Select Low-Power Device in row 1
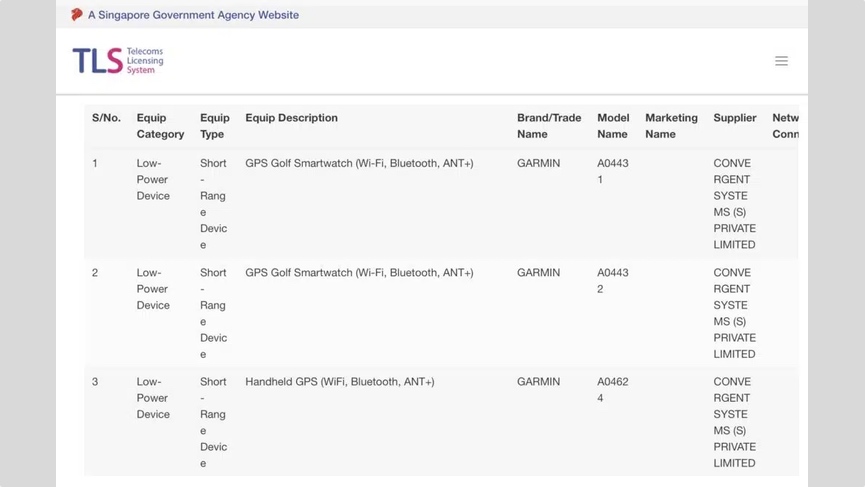The height and width of the screenshot is (487, 865). pyautogui.click(x=153, y=179)
